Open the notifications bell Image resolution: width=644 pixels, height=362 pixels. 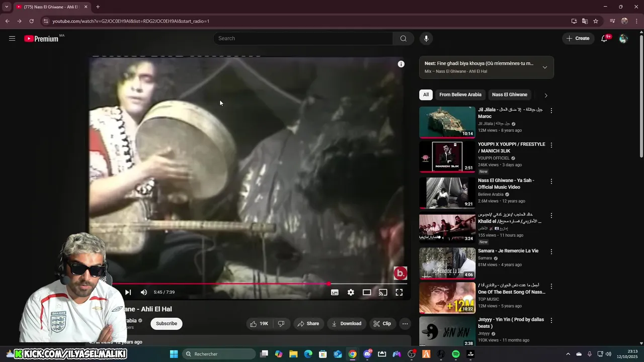pos(604,39)
